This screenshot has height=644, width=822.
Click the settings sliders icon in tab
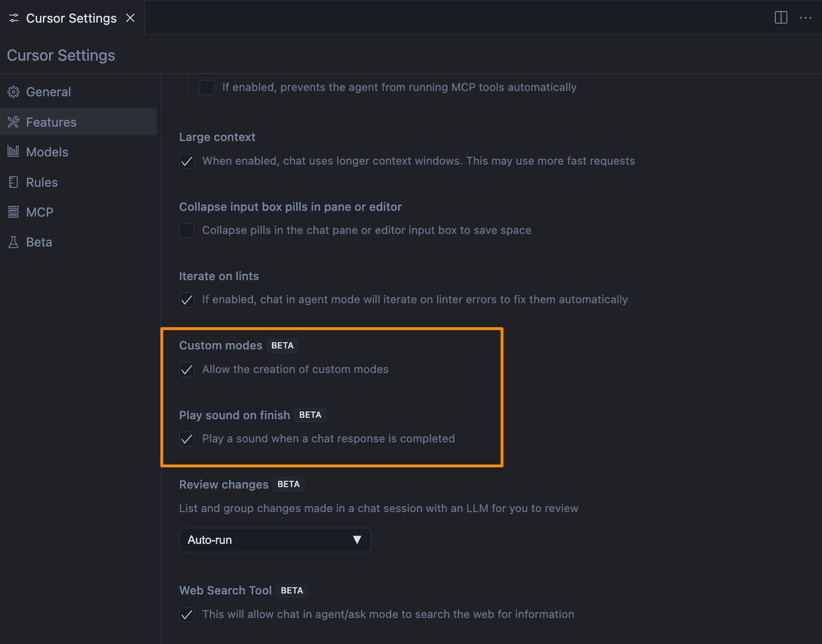click(x=14, y=18)
